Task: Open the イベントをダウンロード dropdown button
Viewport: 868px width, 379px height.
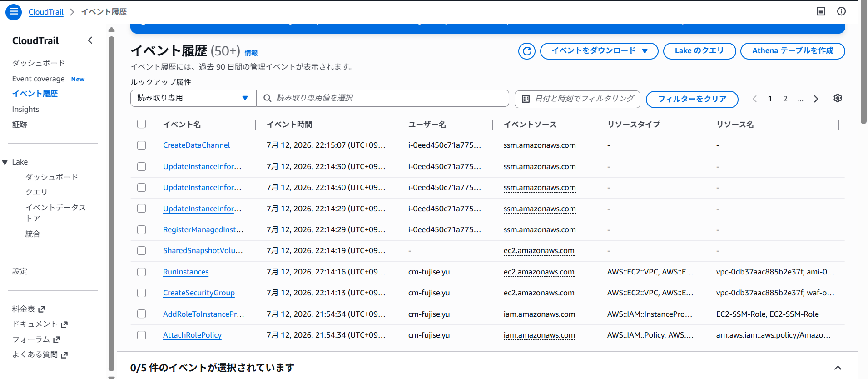Action: 599,51
